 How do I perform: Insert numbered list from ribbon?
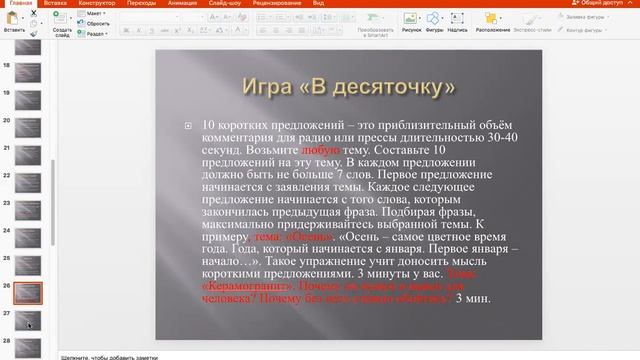[x=280, y=18]
